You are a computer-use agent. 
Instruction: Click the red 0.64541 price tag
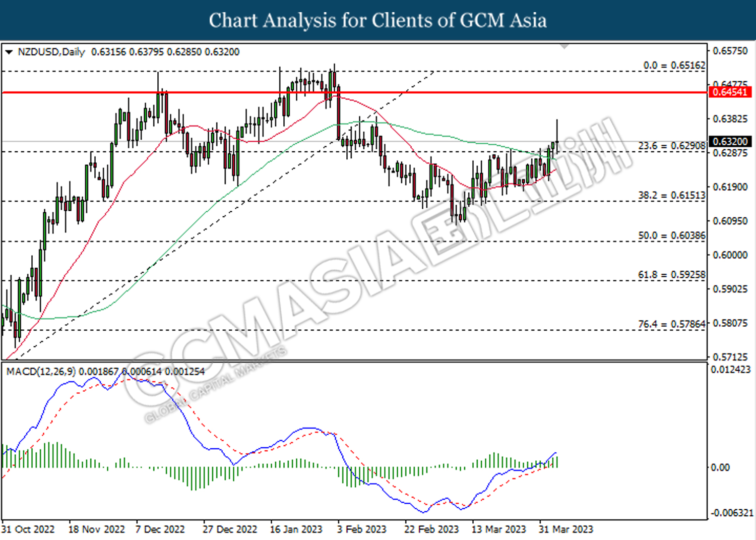[x=730, y=92]
